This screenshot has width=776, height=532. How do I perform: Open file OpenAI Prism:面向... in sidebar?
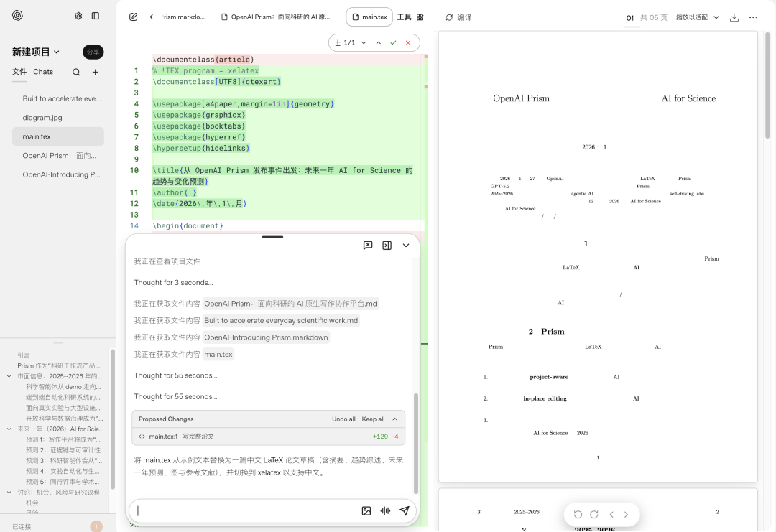pyautogui.click(x=58, y=156)
